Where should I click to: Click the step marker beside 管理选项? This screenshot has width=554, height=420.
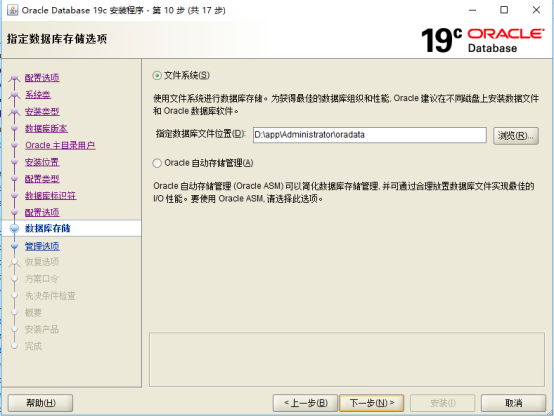click(x=14, y=246)
